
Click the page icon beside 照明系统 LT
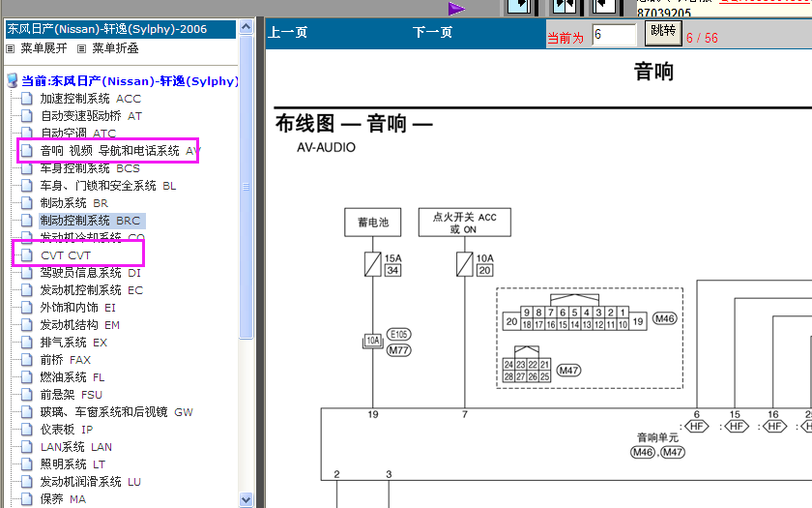27,463
